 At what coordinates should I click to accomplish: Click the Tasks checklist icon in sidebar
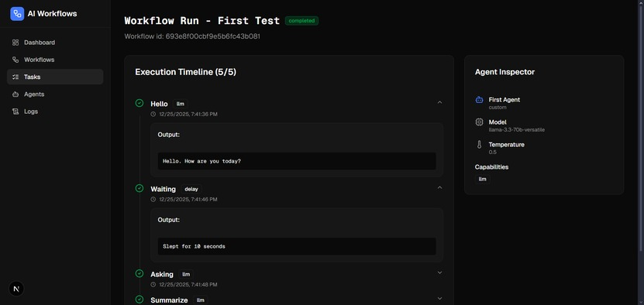15,77
